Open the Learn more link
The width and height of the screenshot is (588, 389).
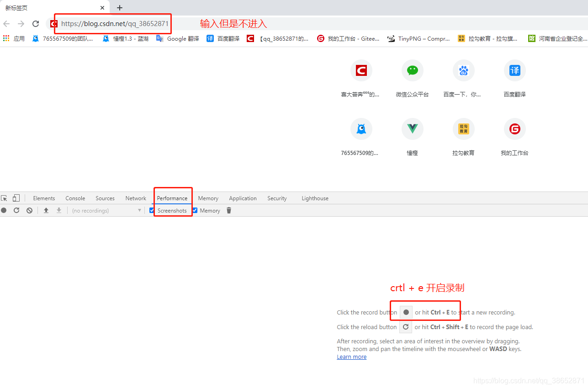(352, 357)
